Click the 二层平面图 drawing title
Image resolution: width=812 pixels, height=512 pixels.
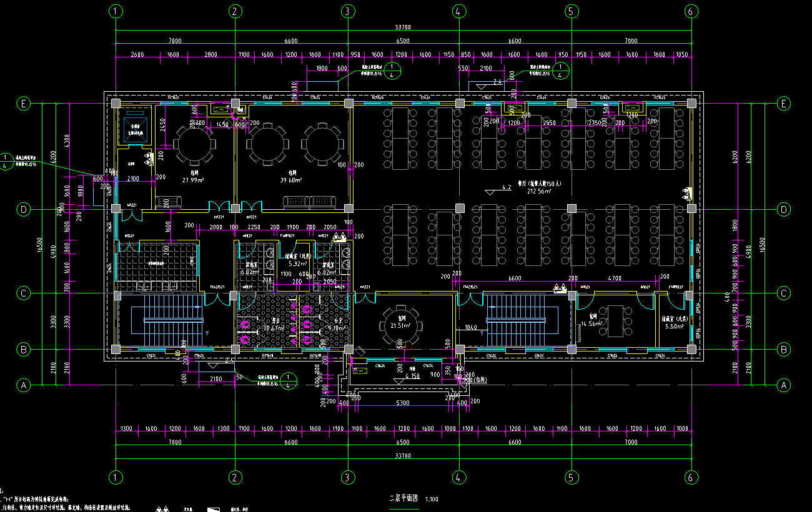point(403,499)
